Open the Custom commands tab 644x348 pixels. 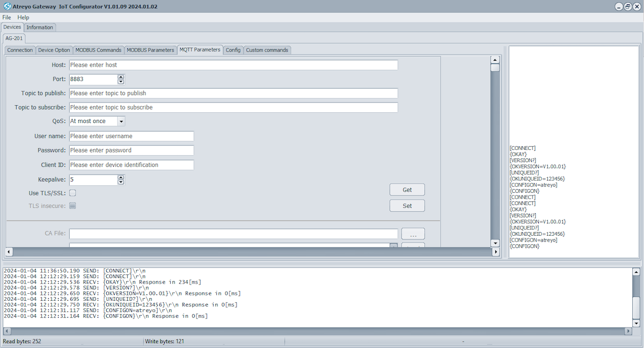267,50
